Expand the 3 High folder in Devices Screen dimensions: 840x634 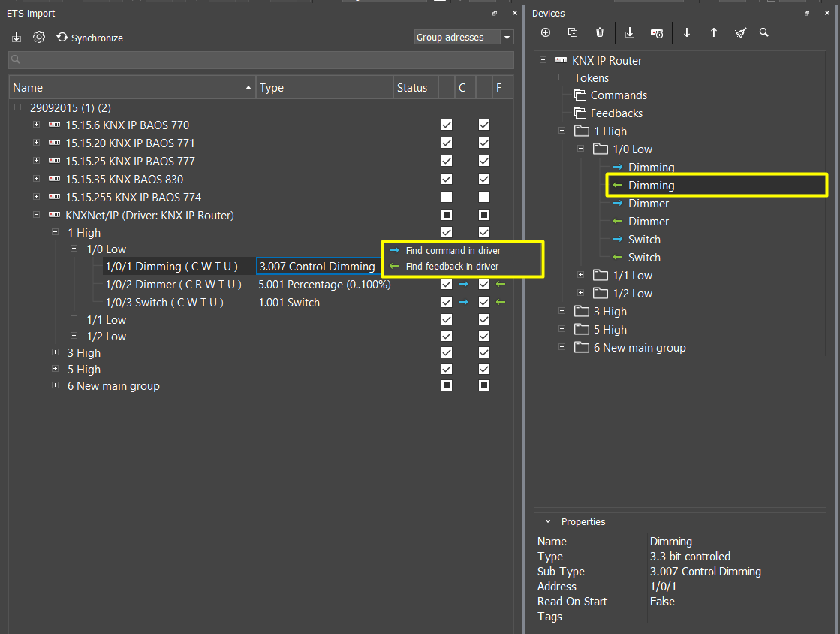tap(562, 311)
